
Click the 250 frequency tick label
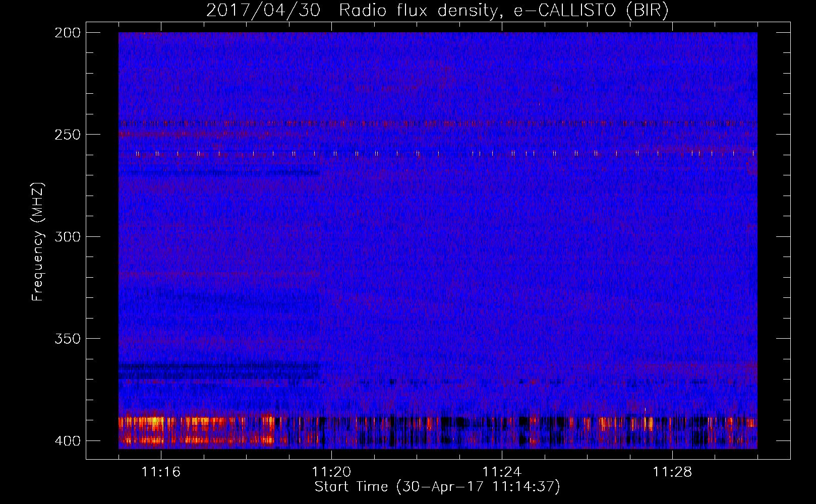(68, 135)
